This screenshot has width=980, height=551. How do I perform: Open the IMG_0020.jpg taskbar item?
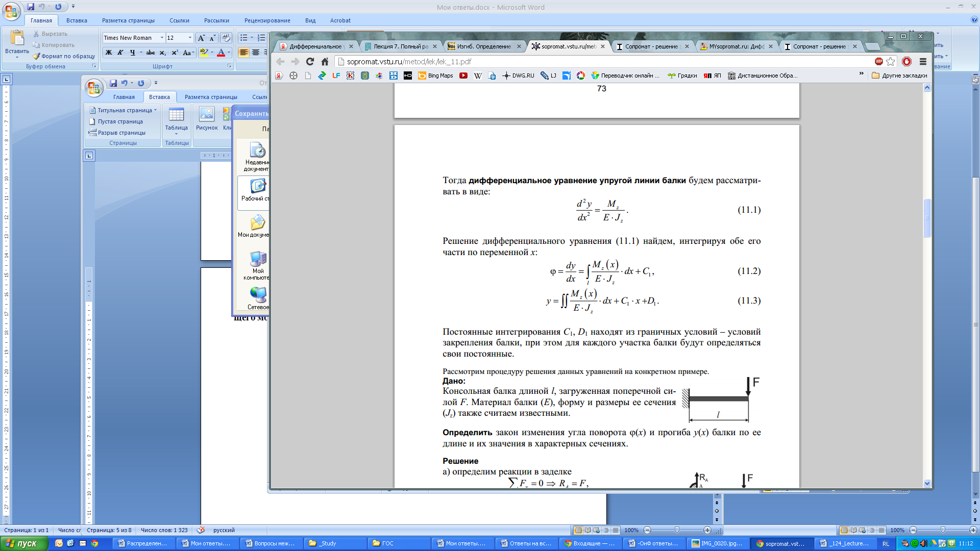[718, 543]
